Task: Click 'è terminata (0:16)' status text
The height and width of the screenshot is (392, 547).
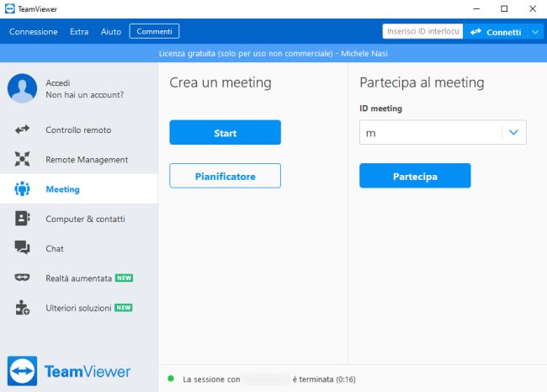Action: click(324, 379)
